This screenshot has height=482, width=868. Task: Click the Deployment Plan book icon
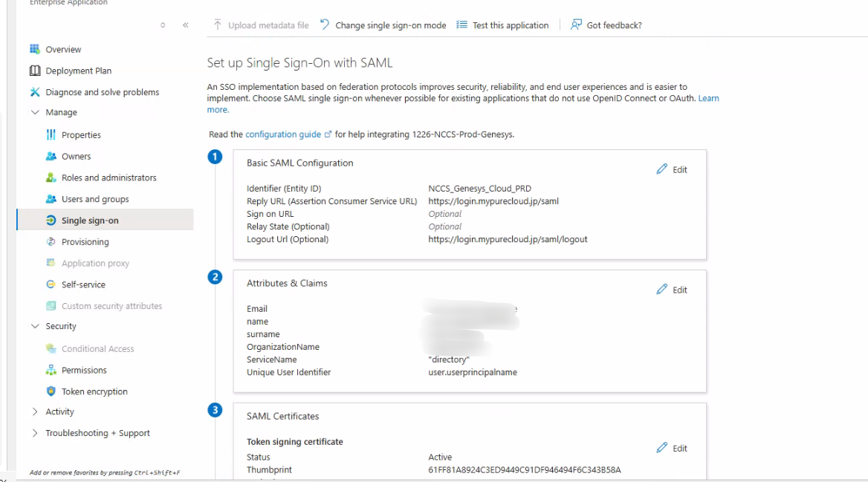(x=34, y=71)
